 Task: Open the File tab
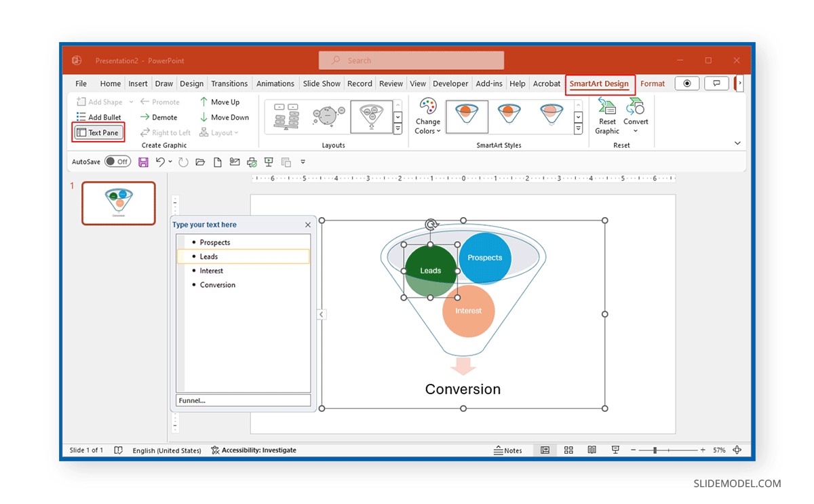[x=81, y=83]
